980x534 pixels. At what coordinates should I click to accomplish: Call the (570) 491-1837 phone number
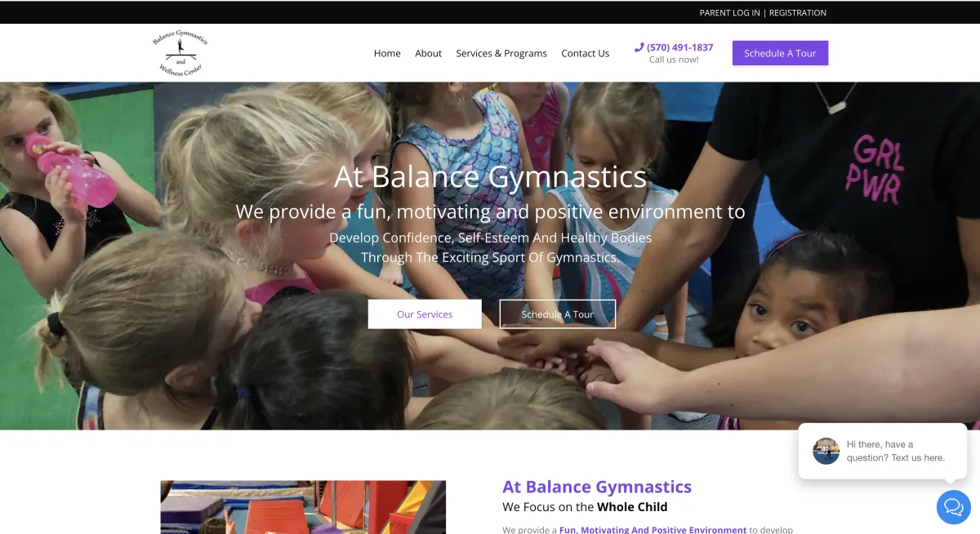tap(679, 47)
